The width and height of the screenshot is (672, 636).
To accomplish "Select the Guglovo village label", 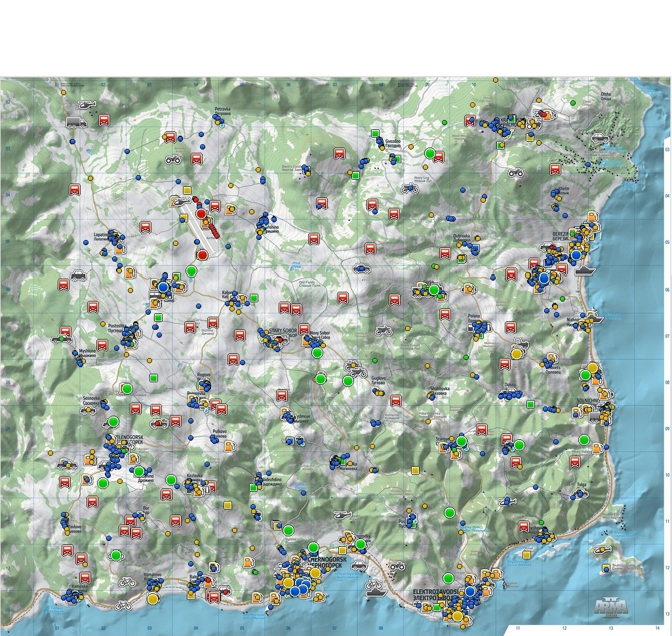I will (x=379, y=381).
